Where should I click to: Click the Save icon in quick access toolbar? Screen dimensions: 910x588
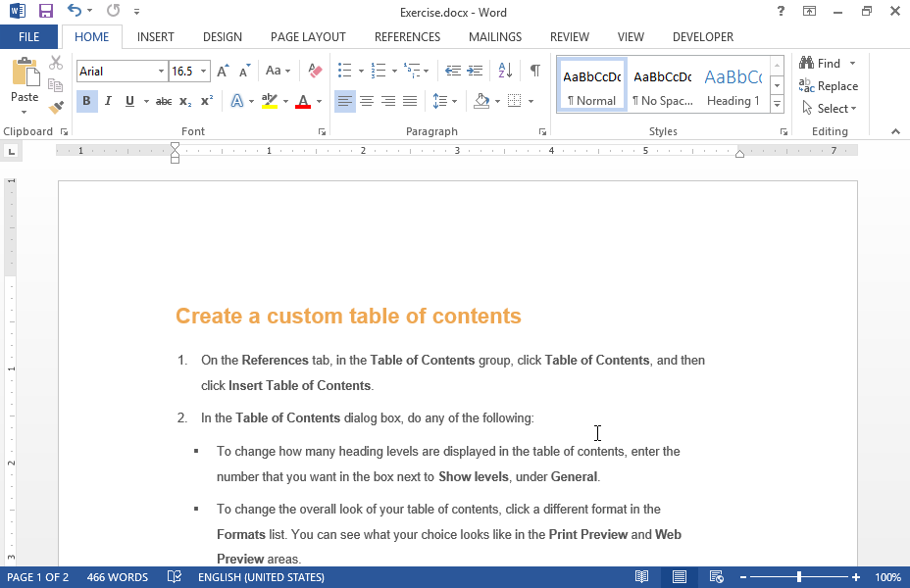(x=45, y=11)
